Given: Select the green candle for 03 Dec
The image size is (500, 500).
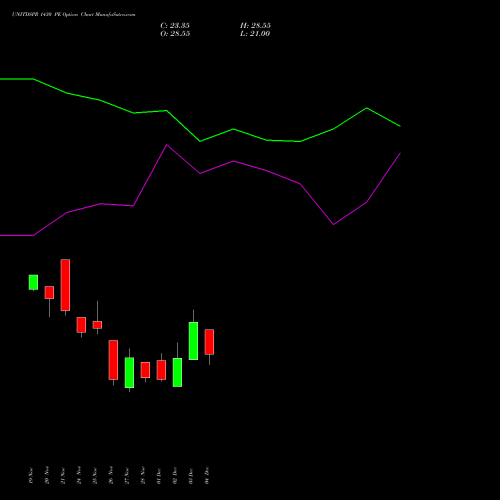Looking at the screenshot, I should [193, 341].
